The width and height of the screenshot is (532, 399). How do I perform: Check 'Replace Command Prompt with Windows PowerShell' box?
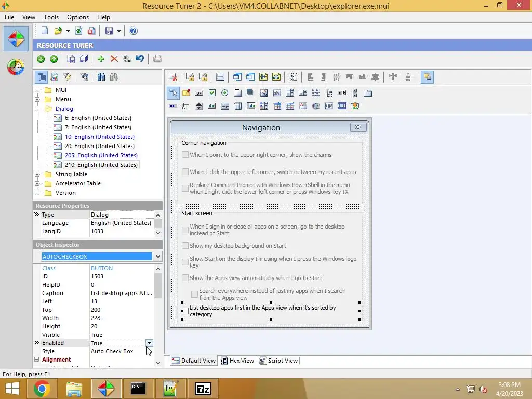point(185,188)
